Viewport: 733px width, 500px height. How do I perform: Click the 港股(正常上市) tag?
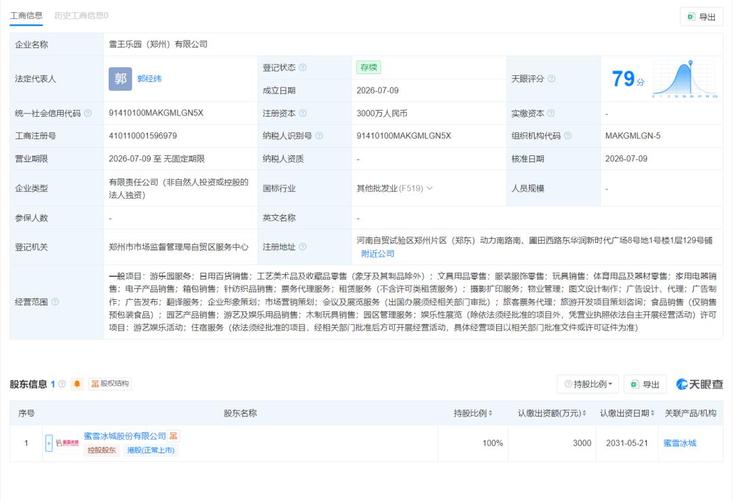[151, 450]
